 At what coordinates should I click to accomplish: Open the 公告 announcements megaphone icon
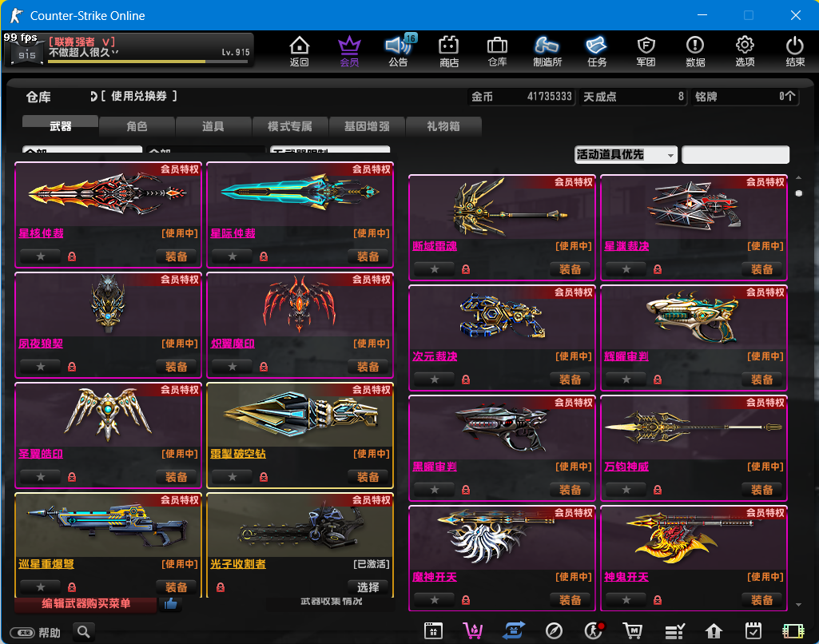[399, 50]
